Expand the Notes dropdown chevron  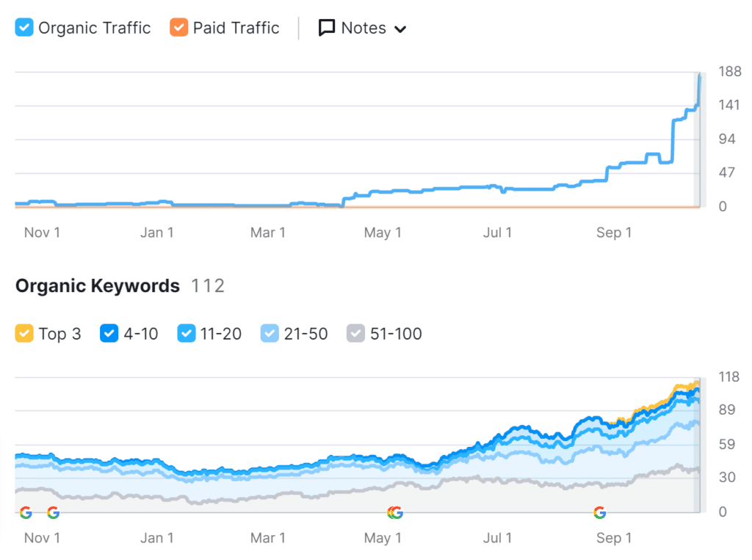400,29
